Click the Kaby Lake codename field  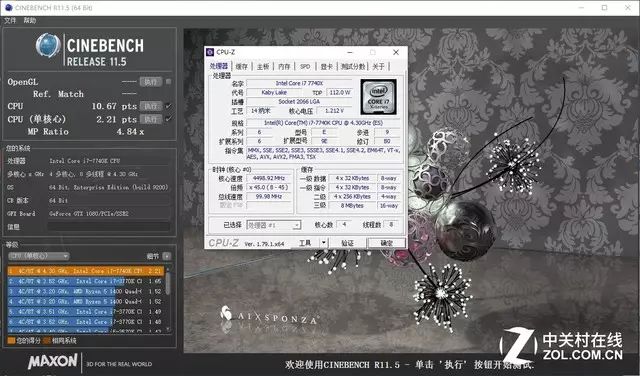tap(274, 93)
